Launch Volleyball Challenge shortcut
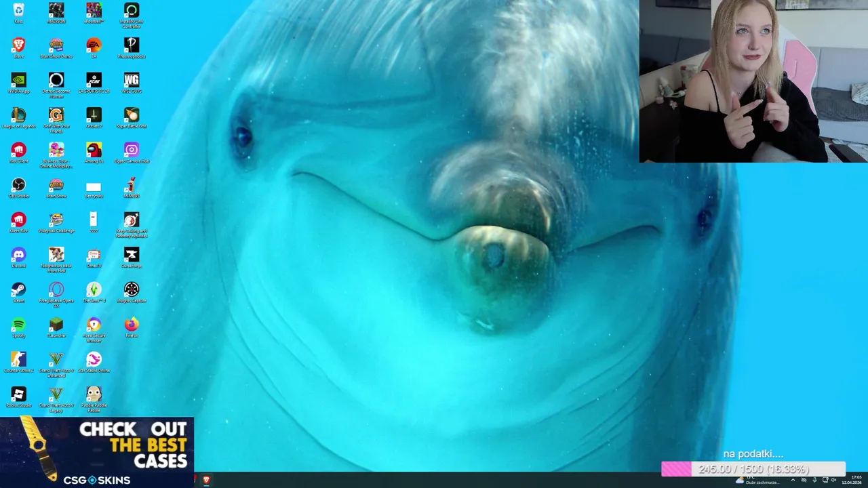Viewport: 868px width, 488px height. click(x=56, y=223)
